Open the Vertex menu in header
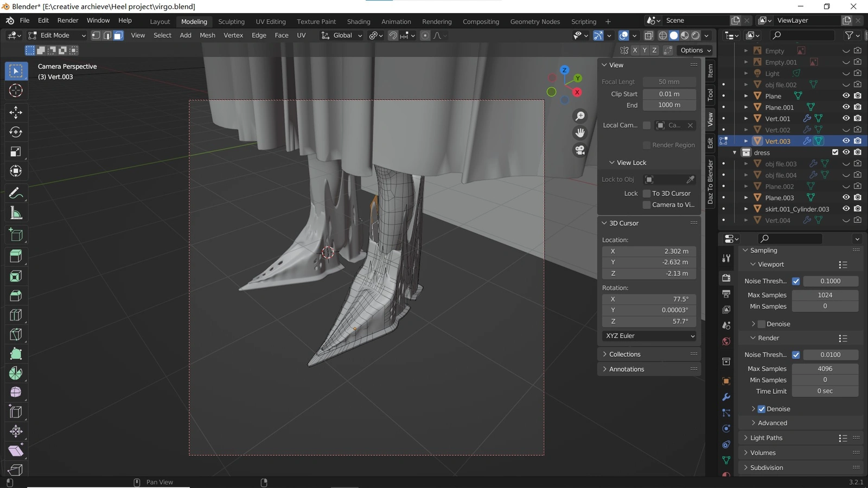 click(233, 35)
